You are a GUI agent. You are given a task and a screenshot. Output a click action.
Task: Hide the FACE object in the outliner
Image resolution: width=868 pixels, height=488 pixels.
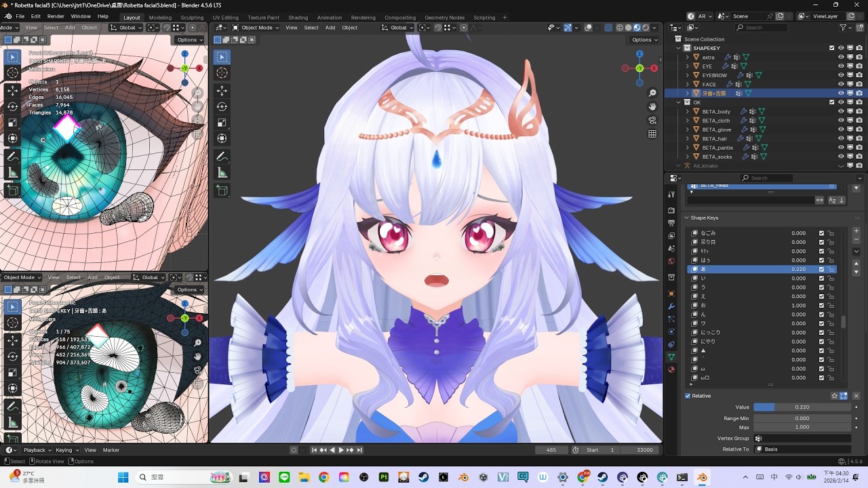[x=841, y=84]
